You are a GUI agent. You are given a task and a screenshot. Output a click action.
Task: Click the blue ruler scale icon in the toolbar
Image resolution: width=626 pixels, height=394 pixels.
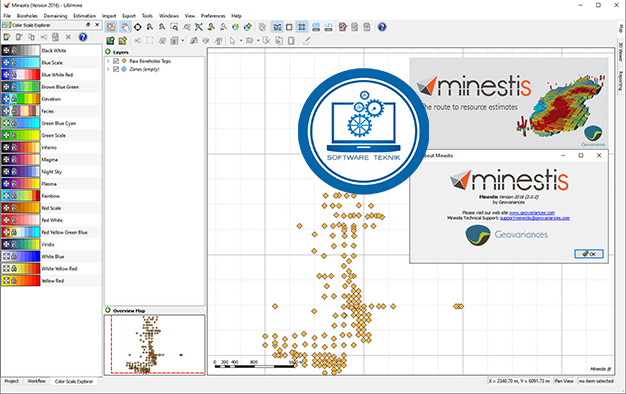tap(316, 27)
